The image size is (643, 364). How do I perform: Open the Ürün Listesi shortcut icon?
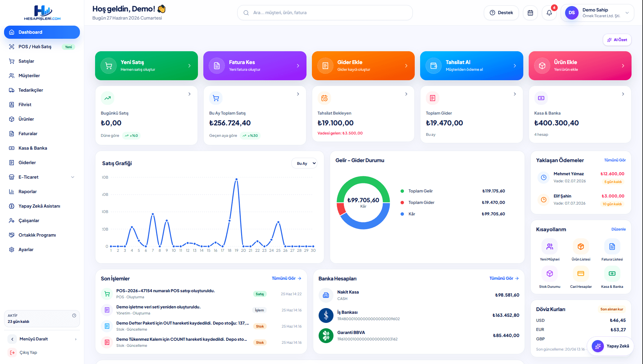[x=581, y=247]
